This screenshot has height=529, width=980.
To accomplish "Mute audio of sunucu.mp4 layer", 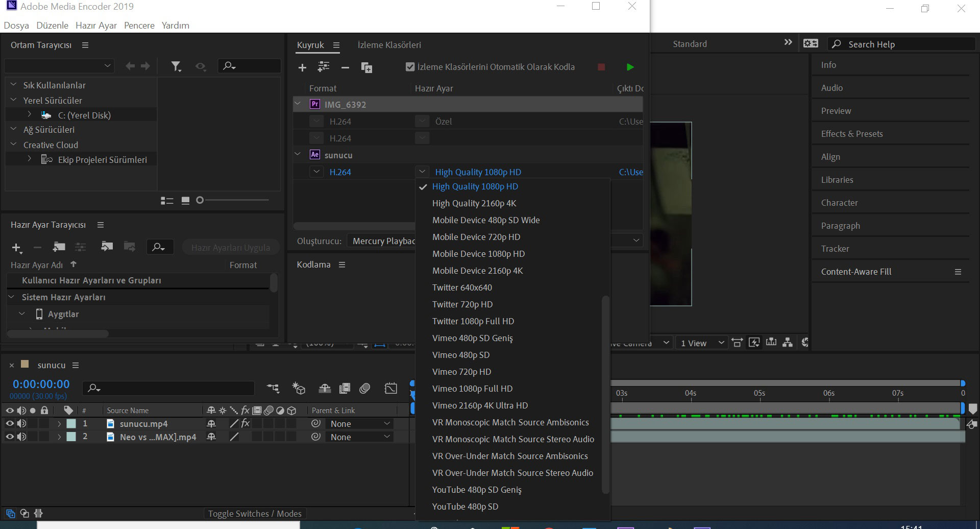I will pyautogui.click(x=21, y=423).
